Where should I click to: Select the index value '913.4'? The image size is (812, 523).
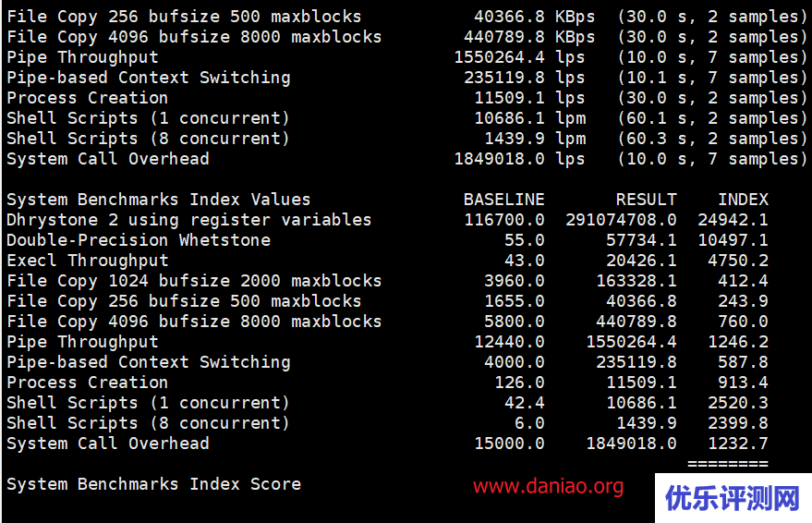click(743, 383)
